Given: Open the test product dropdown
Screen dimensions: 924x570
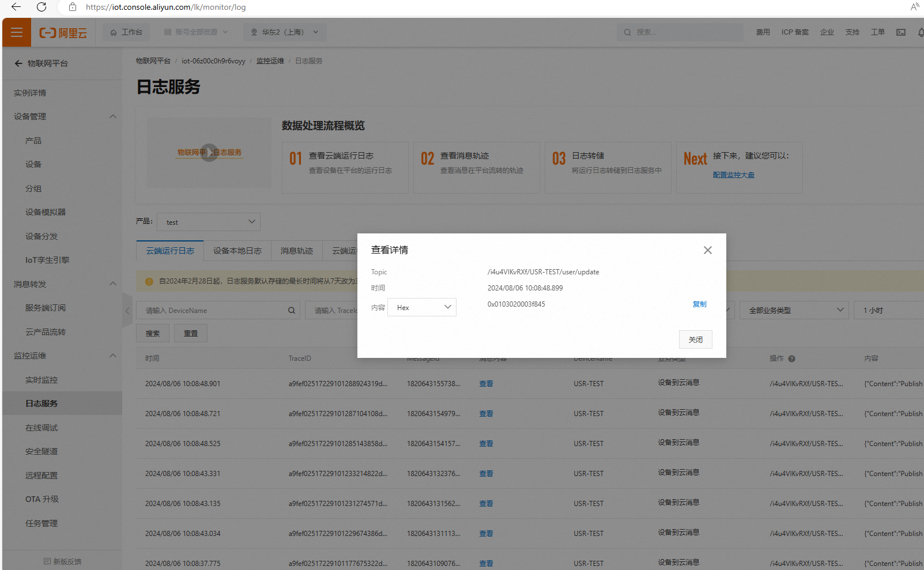Looking at the screenshot, I should point(209,222).
